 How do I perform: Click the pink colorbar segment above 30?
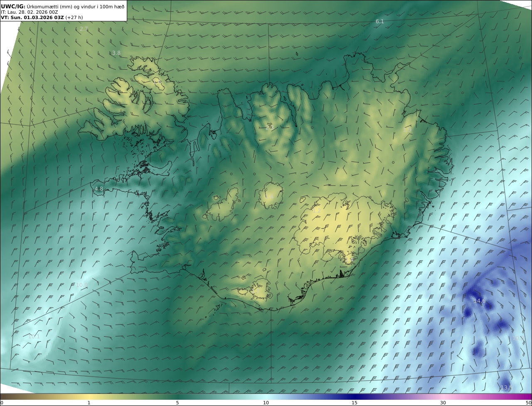tap(443, 396)
